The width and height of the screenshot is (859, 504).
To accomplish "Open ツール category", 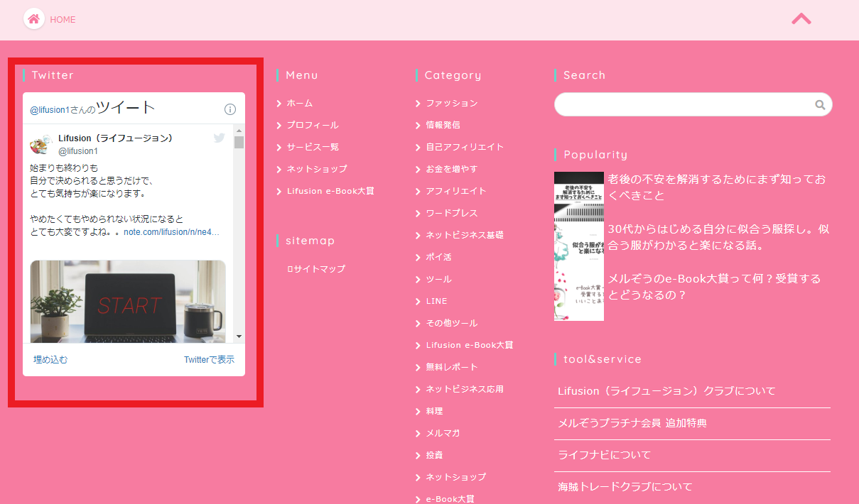I will pos(438,279).
